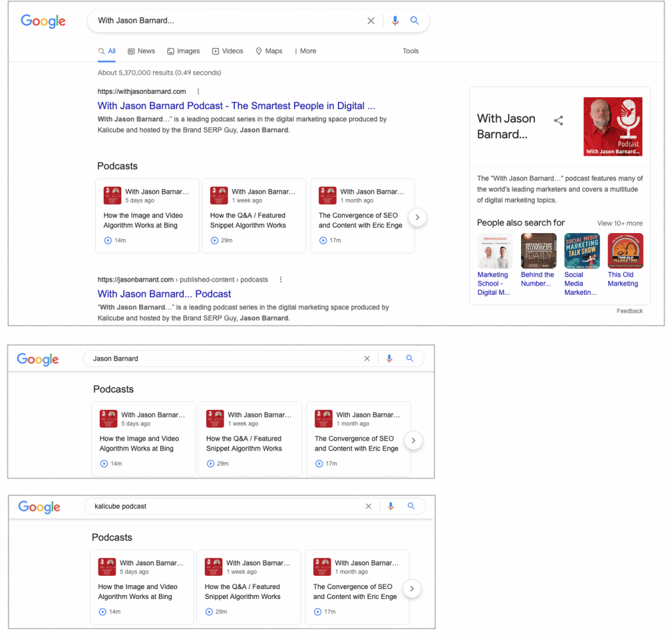This screenshot has width=672, height=637.
Task: Start voice search in the "kalicube podcast" search bar
Action: [390, 506]
